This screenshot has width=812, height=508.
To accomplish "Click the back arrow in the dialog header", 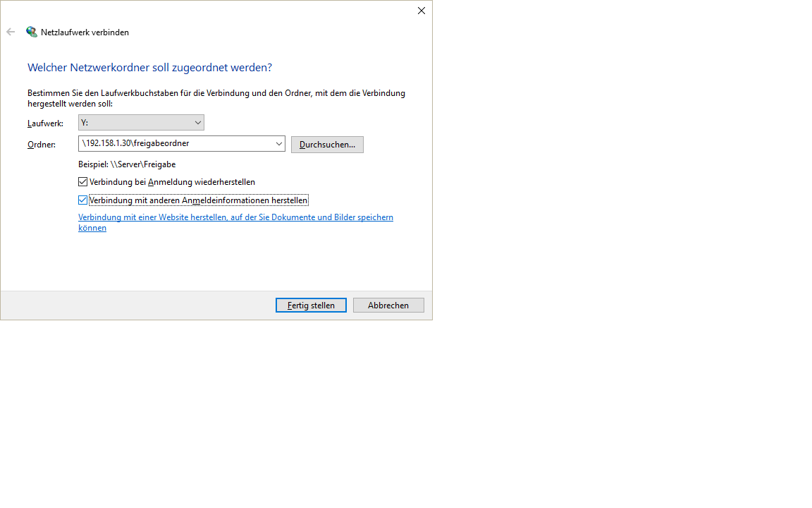I will (x=11, y=32).
